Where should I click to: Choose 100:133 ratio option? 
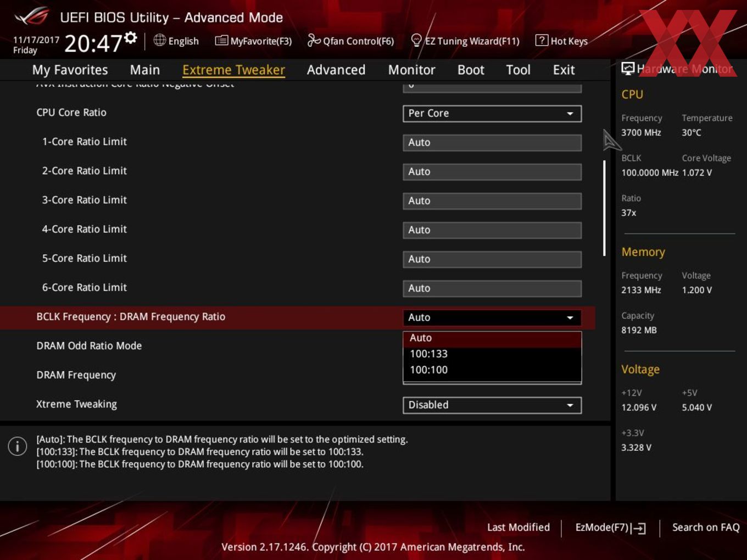492,354
